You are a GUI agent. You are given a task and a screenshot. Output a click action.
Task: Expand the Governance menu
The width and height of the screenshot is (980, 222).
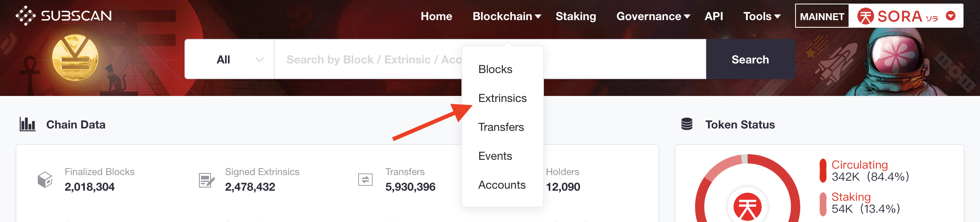(x=653, y=16)
